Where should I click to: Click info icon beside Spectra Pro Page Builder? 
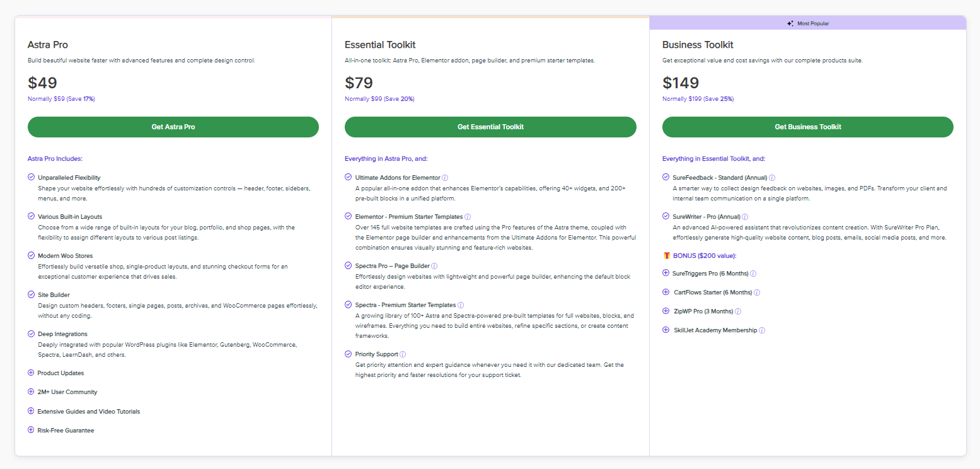(x=434, y=266)
